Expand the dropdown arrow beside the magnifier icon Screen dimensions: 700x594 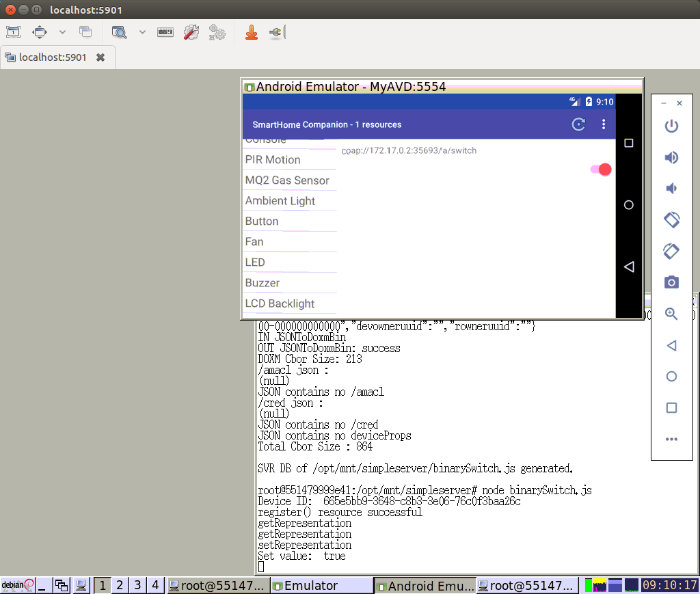click(x=142, y=32)
